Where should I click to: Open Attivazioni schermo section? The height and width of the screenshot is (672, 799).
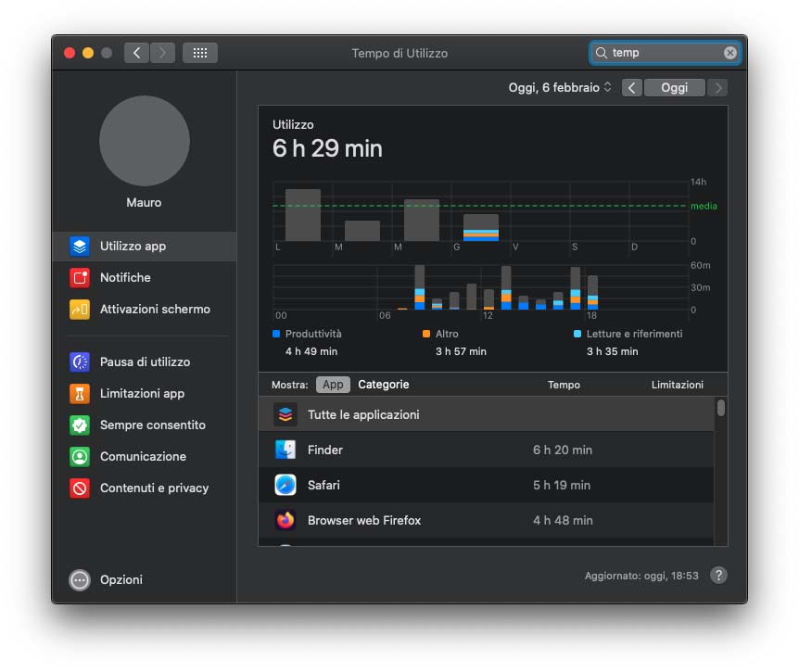click(x=144, y=310)
